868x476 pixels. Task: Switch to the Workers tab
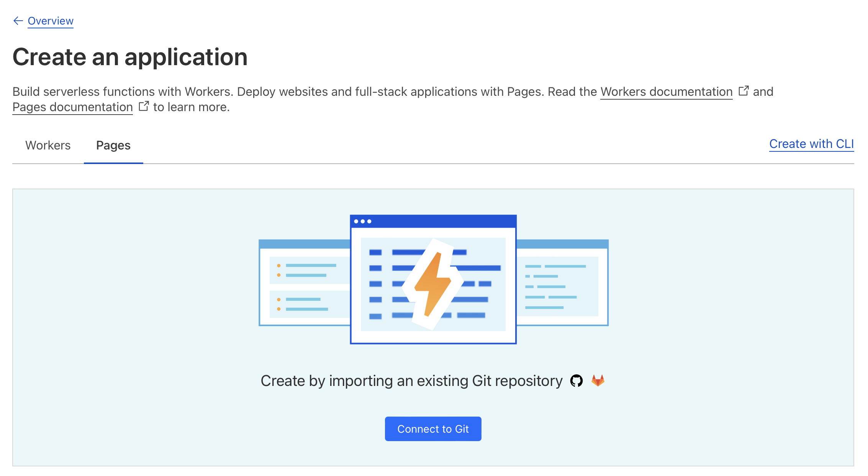point(48,145)
